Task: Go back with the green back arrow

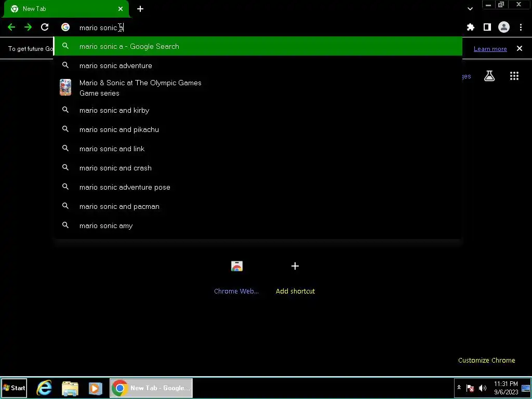Action: [x=11, y=27]
